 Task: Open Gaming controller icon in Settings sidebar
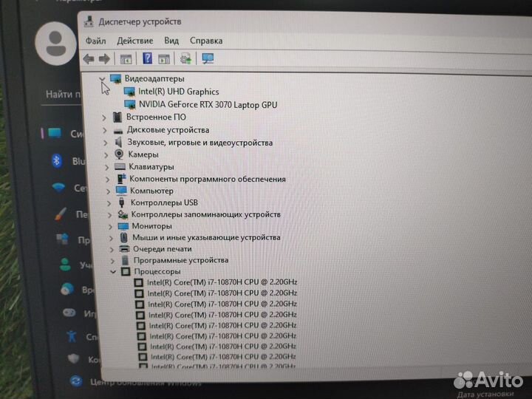coord(69,313)
